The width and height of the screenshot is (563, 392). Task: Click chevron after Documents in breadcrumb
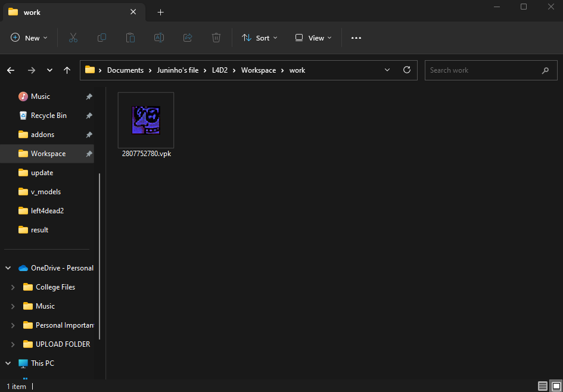151,70
